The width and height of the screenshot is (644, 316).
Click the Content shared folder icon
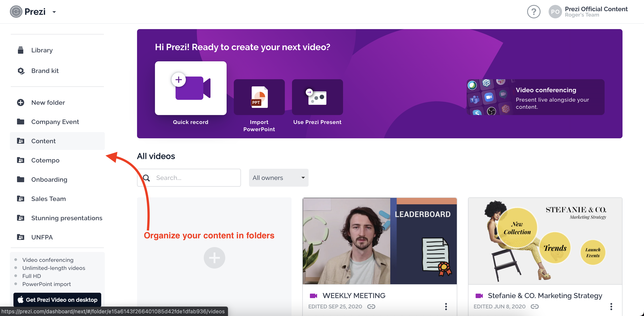21,141
